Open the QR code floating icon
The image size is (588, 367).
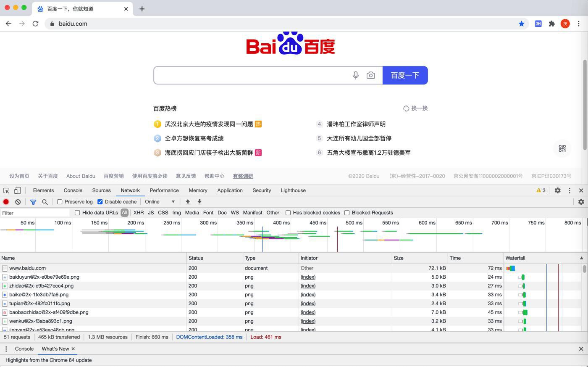coord(562,148)
